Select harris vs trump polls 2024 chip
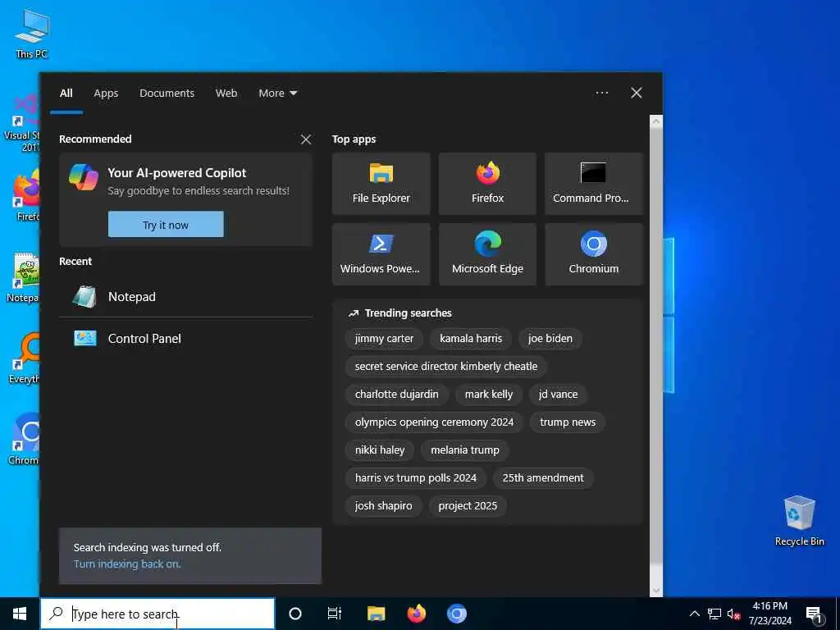This screenshot has width=840, height=630. point(416,478)
